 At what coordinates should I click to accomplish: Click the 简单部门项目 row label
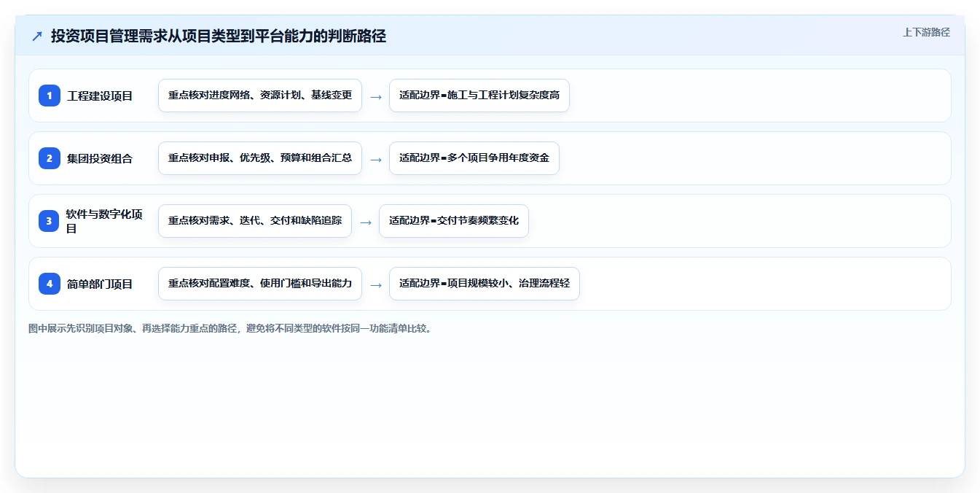click(100, 284)
